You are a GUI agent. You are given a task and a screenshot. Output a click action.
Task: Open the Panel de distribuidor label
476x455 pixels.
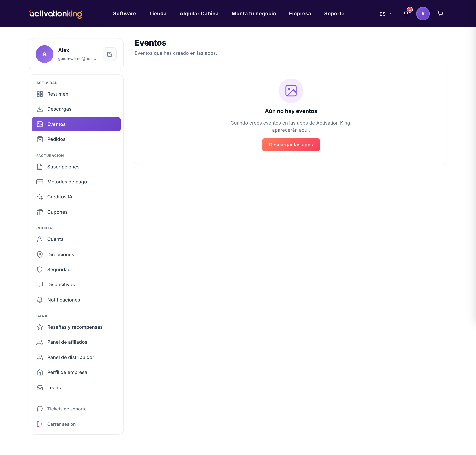click(x=71, y=357)
